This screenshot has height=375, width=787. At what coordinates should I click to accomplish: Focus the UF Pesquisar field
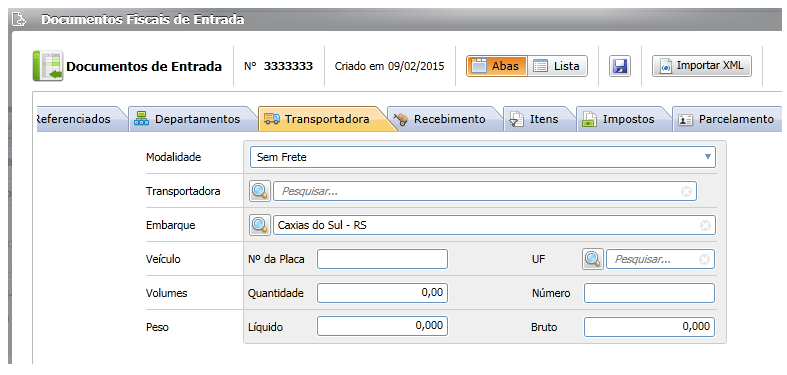tap(660, 260)
